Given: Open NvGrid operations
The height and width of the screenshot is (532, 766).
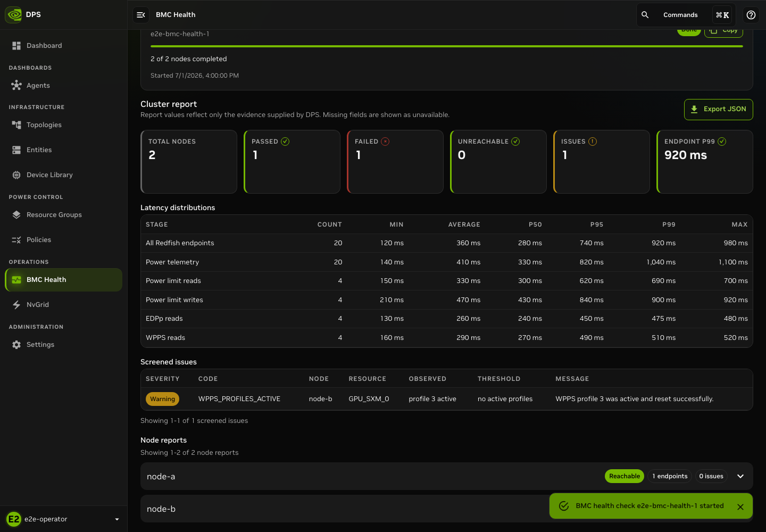Looking at the screenshot, I should pyautogui.click(x=63, y=305).
